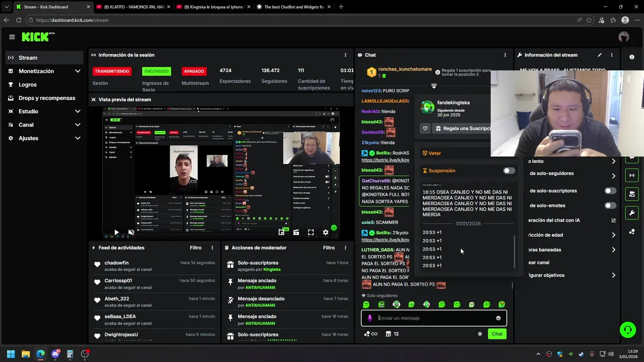Screen dimensions: 644x362
Task: Expand the restricción de edad setting
Action: tap(613, 235)
